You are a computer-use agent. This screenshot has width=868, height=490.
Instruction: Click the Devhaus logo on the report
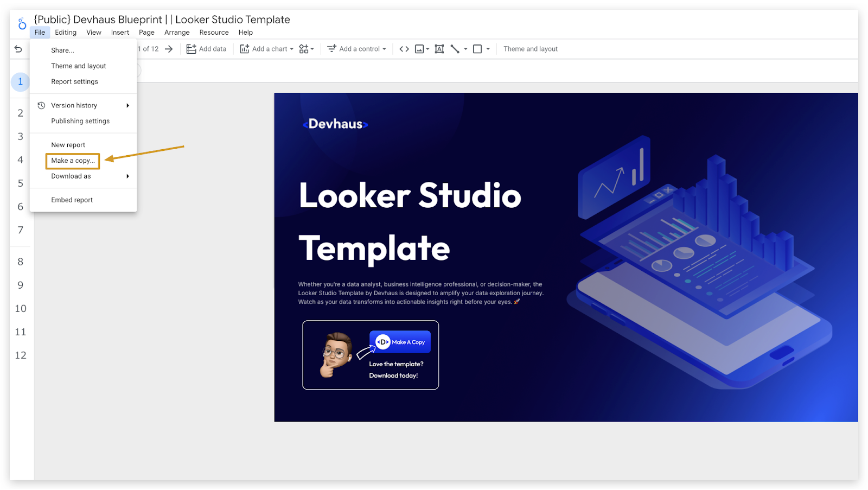(335, 124)
